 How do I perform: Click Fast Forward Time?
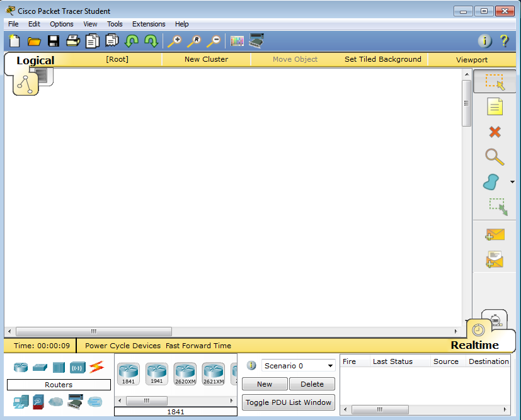pos(198,346)
